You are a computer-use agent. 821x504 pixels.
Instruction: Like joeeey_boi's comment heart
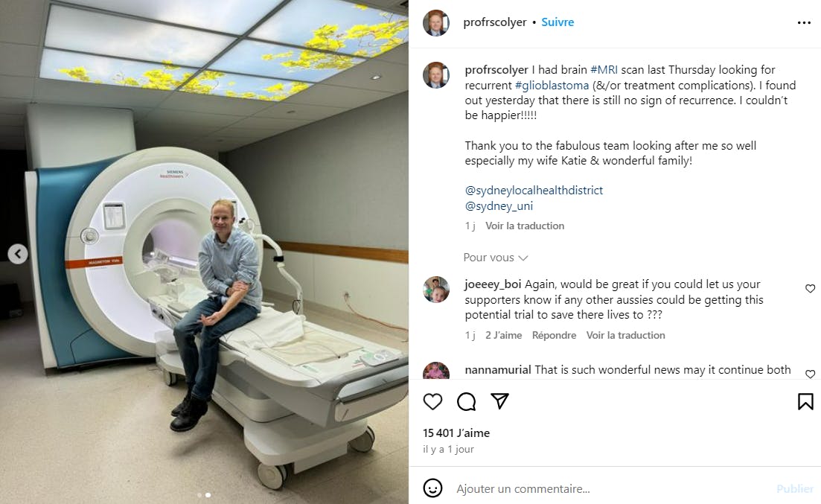pos(810,289)
